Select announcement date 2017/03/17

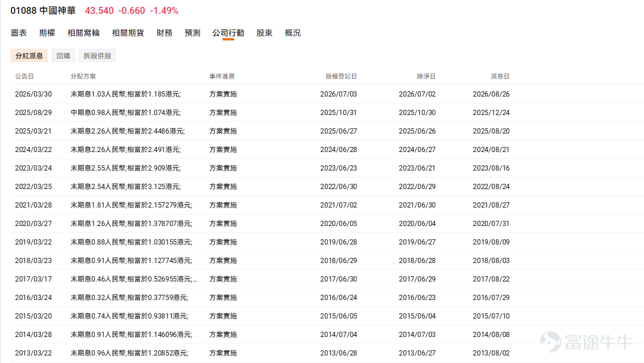34,279
